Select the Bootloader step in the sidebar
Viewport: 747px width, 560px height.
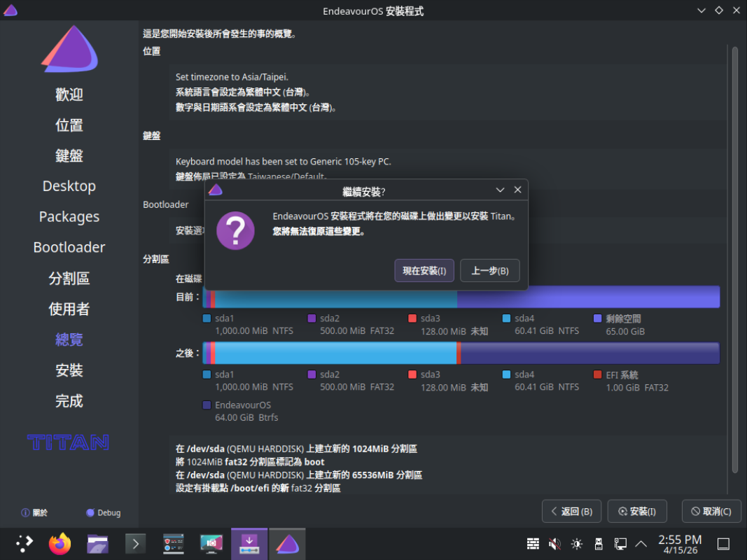[69, 247]
